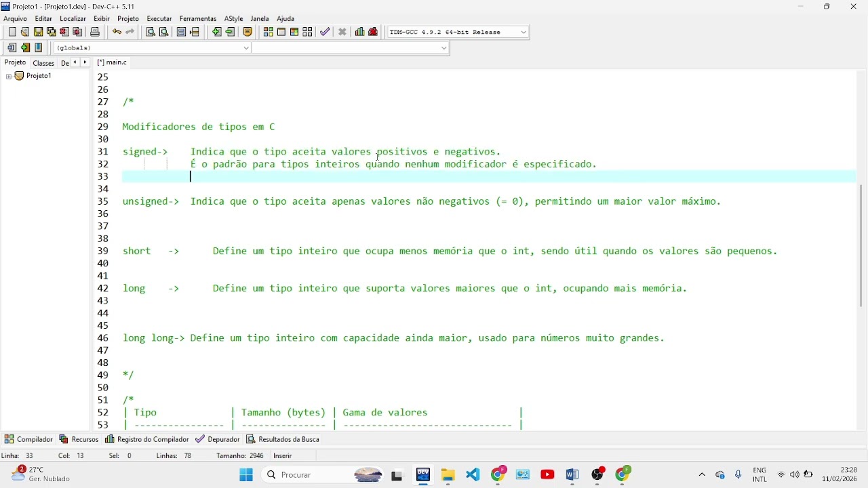Click line number 39 in the gutter
The width and height of the screenshot is (868, 488).
(x=103, y=251)
